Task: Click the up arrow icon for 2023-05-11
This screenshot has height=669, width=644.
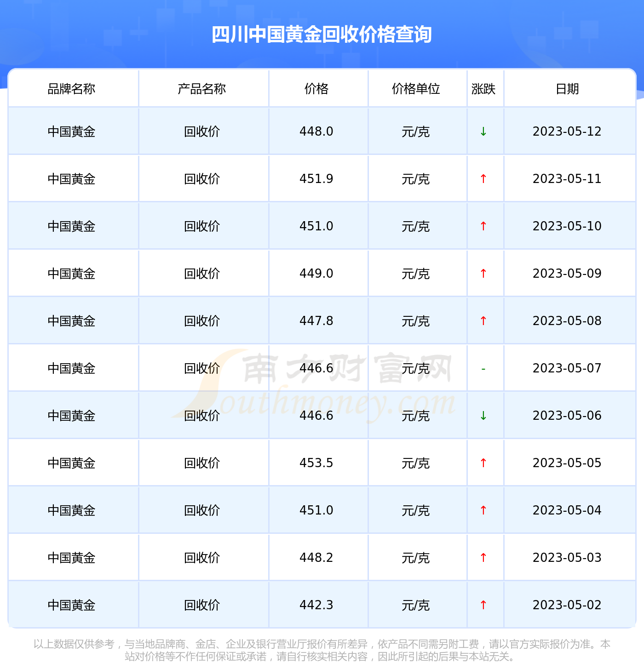Action: [483, 179]
